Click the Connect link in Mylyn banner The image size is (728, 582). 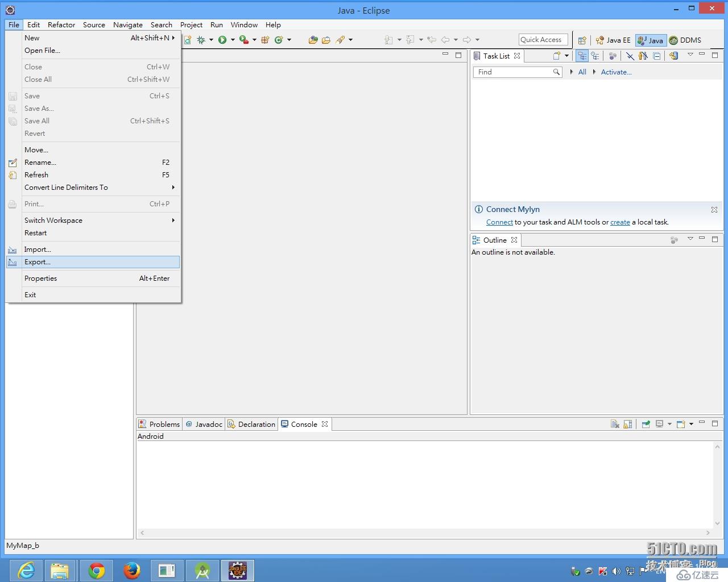(499, 222)
